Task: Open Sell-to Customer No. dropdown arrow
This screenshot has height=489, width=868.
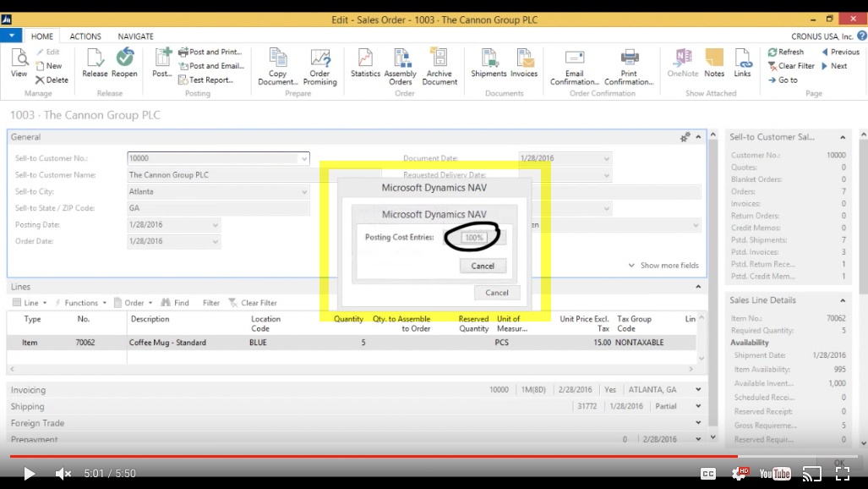Action: pos(304,158)
